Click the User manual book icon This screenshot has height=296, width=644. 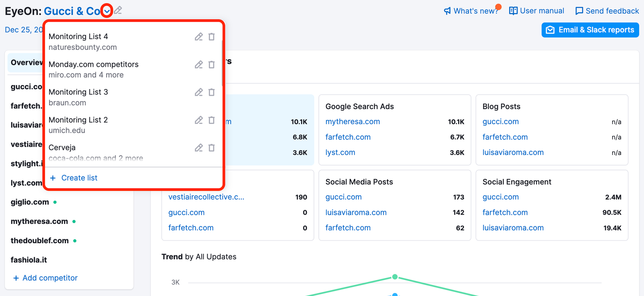click(513, 11)
